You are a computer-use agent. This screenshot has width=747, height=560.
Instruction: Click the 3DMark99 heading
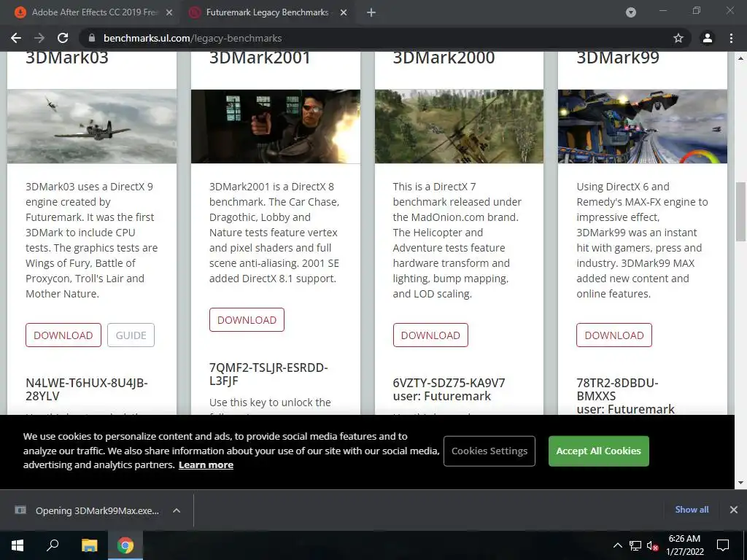(618, 58)
